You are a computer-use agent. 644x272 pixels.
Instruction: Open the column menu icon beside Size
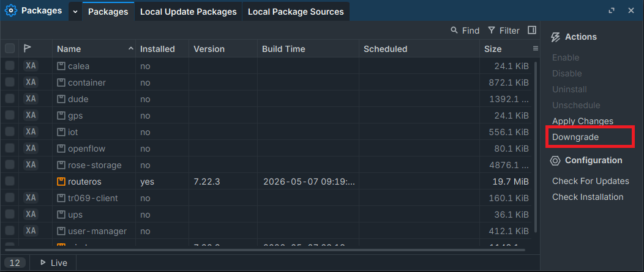pyautogui.click(x=536, y=48)
